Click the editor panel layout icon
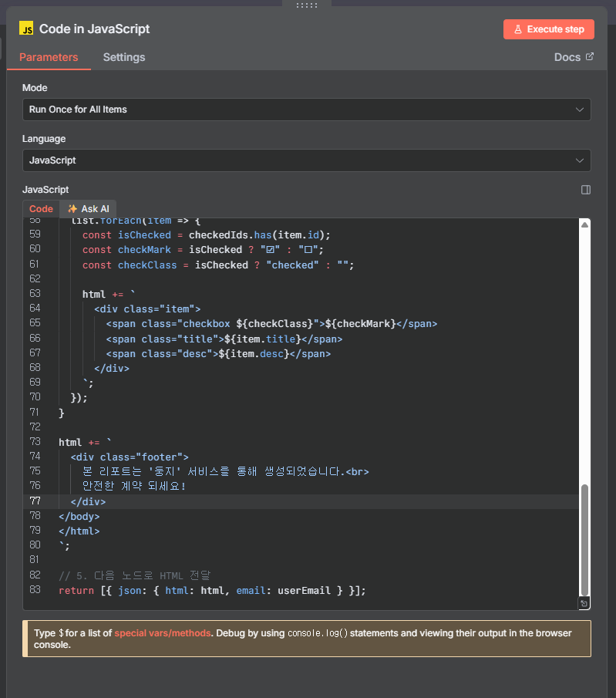 pyautogui.click(x=585, y=190)
